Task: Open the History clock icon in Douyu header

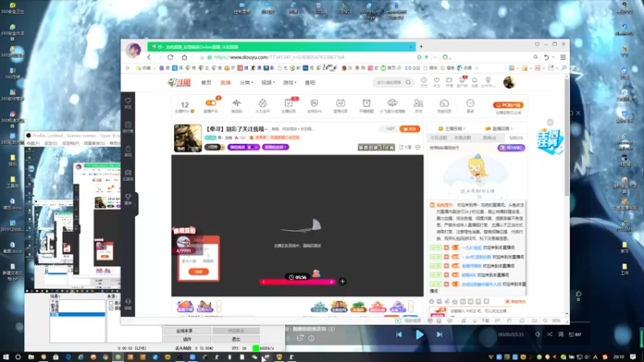Action: coord(424,81)
